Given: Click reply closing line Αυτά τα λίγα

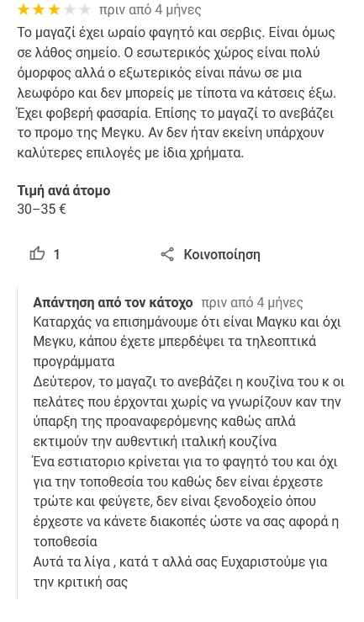Looking at the screenshot, I should click(180, 562).
